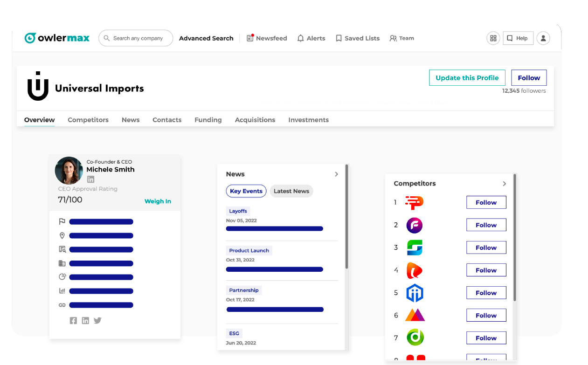Click competitor 4 orange logo
This screenshot has width=588, height=365.
(x=414, y=270)
